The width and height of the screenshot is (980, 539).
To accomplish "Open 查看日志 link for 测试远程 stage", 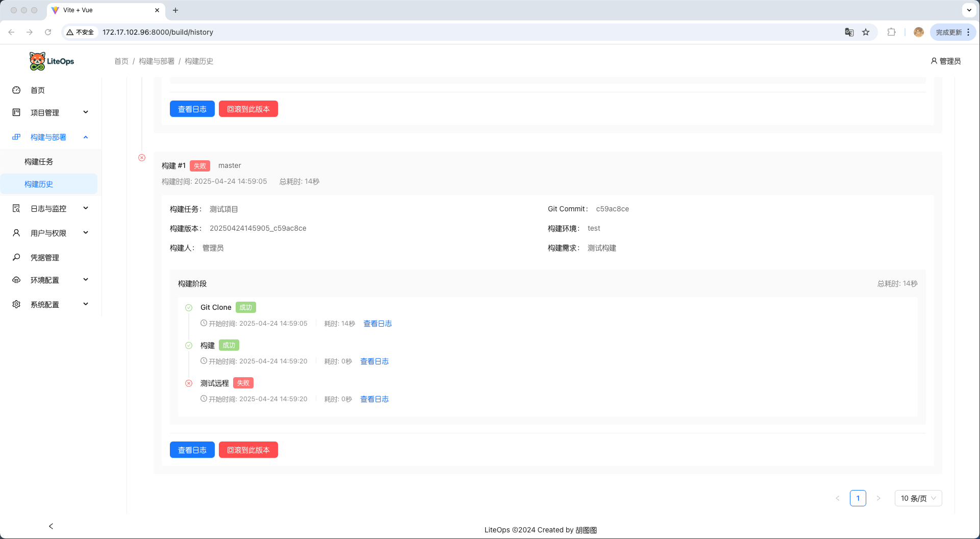I will click(374, 399).
